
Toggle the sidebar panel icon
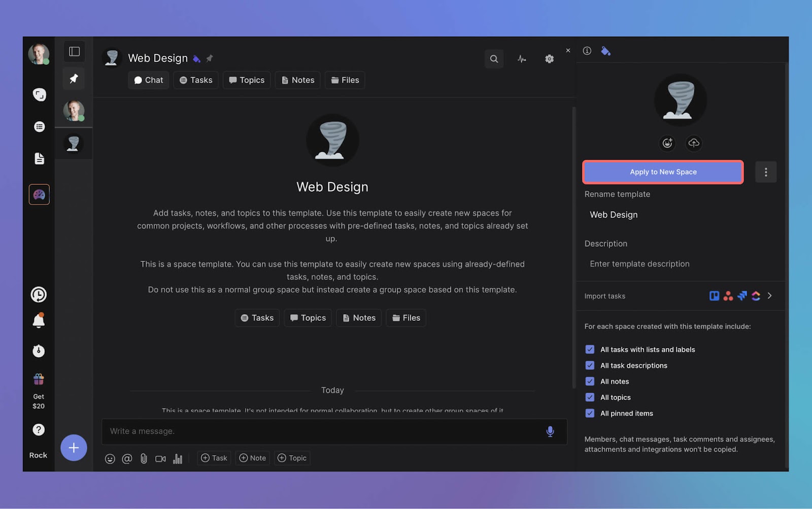tap(74, 51)
